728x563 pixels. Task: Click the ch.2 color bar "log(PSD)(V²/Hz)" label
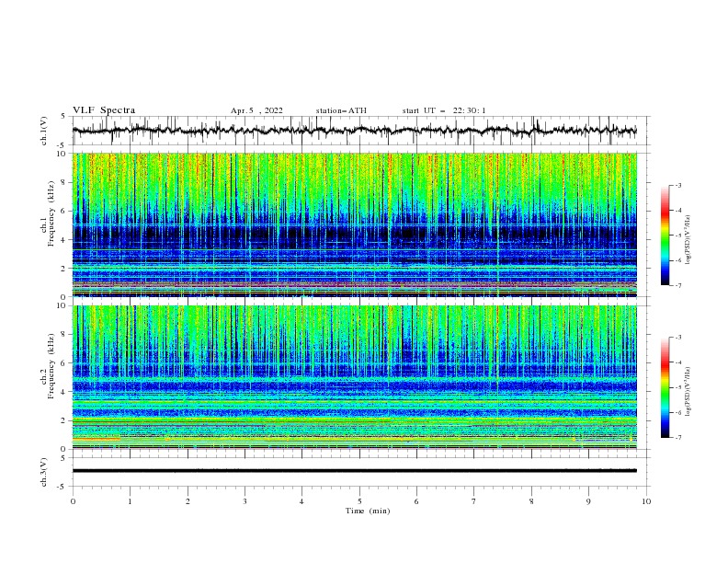pyautogui.click(x=688, y=391)
